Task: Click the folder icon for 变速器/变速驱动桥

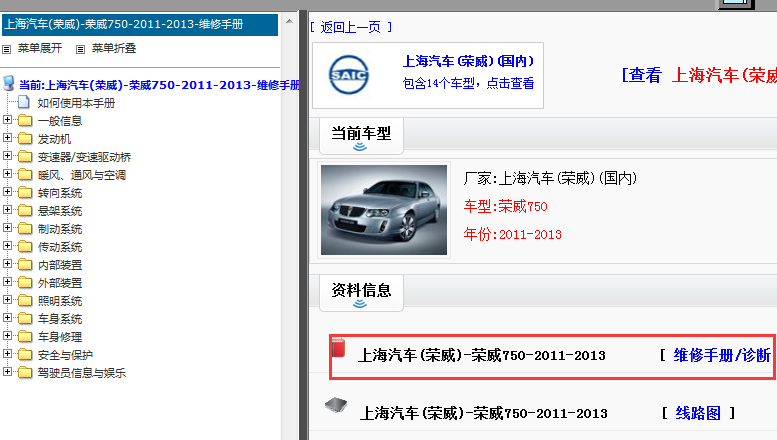Action: (x=25, y=157)
